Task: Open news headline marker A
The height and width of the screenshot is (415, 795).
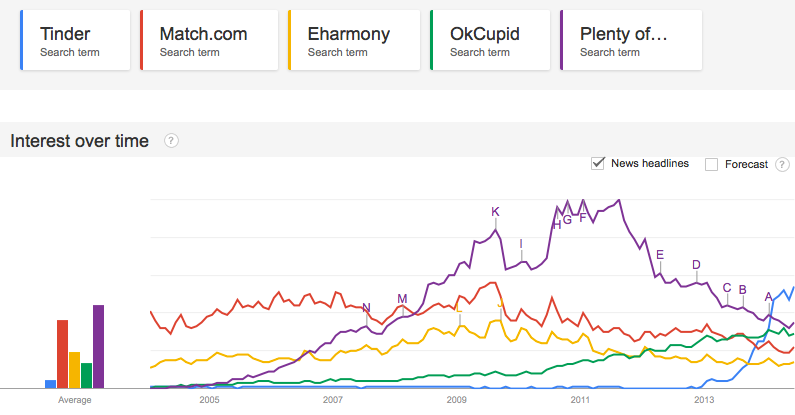Action: [768, 296]
